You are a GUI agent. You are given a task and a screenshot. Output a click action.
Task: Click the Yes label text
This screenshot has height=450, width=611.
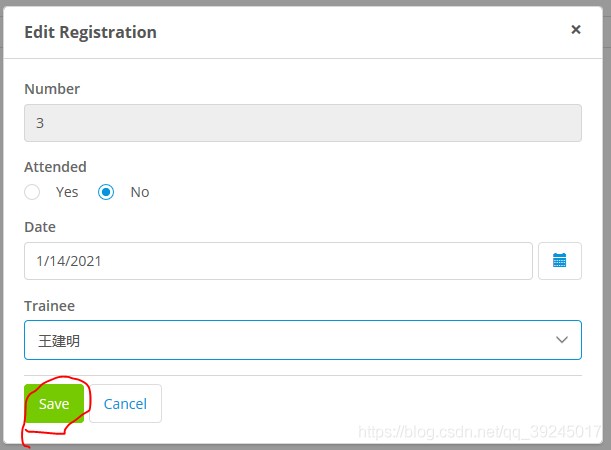tap(67, 192)
